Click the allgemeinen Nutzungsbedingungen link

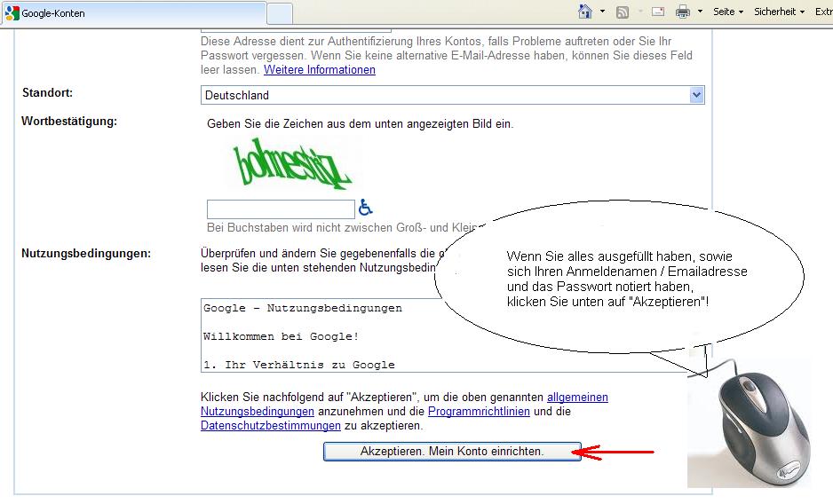[x=577, y=398]
